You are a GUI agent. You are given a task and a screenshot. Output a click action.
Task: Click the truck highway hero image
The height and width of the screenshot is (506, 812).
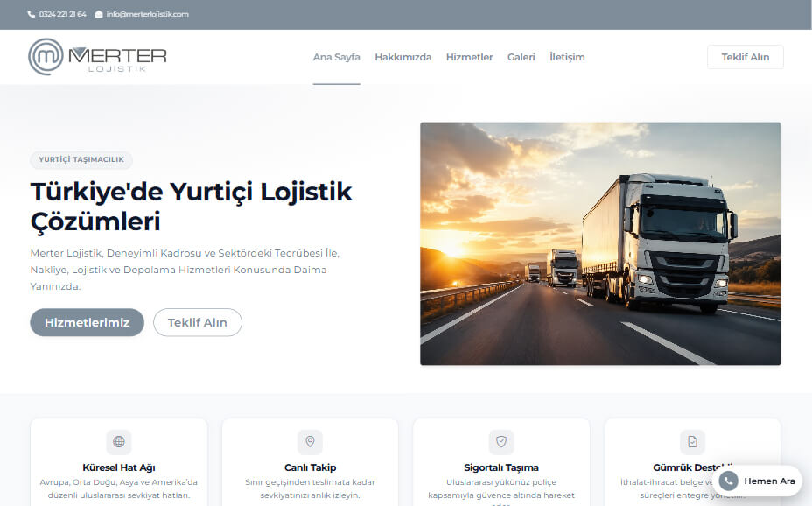(x=600, y=243)
